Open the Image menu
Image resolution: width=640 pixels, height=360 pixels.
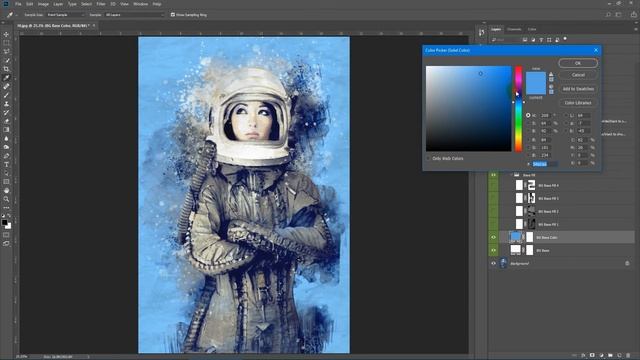tap(43, 4)
